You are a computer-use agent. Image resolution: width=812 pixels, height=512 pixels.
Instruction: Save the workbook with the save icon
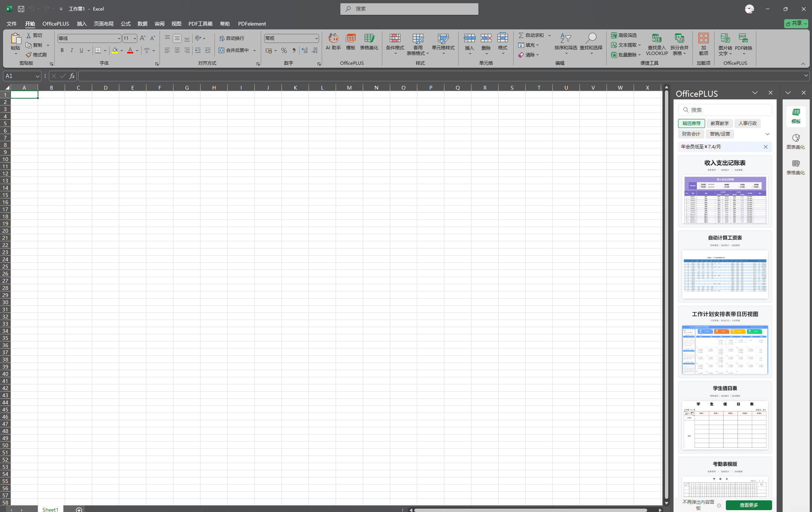pos(21,9)
